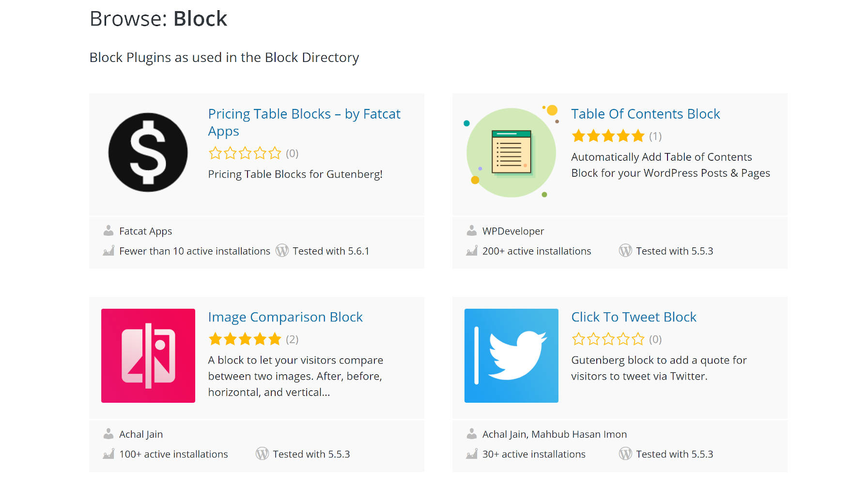Click the installations icon near 100+ active installations
Image resolution: width=868 pixels, height=488 pixels.
tap(108, 454)
